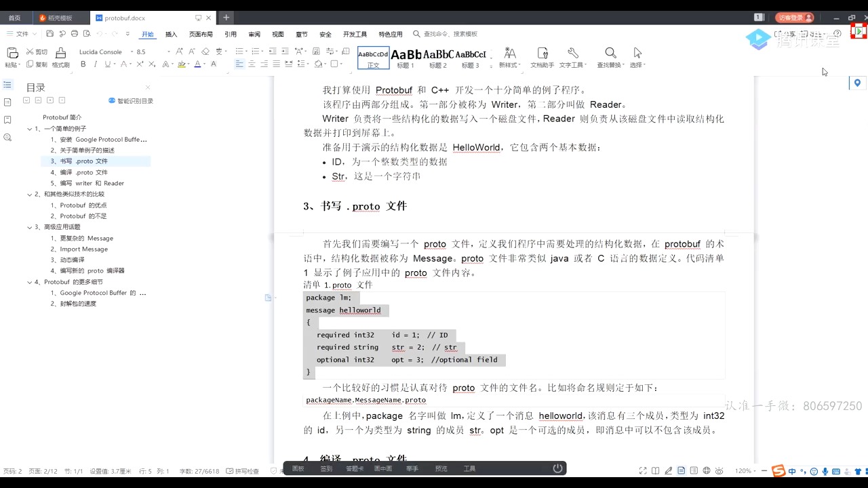The image size is (868, 488).
Task: Click the print icon in quick access bar
Action: point(74,34)
